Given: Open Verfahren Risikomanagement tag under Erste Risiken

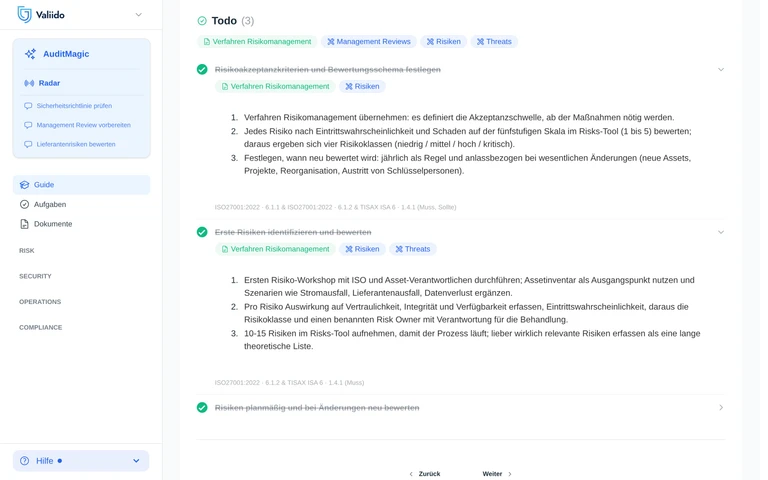Looking at the screenshot, I should pyautogui.click(x=275, y=249).
